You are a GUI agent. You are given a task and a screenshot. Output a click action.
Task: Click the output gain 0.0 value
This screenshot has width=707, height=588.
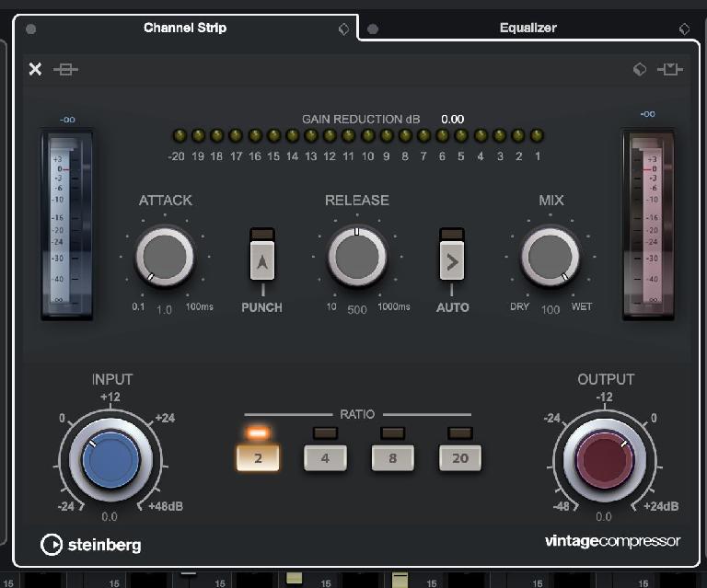[x=603, y=516]
